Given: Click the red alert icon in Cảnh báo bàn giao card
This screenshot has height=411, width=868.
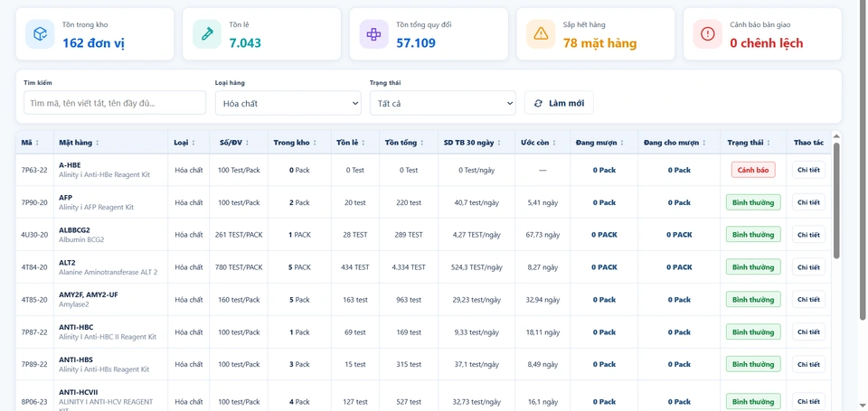Looking at the screenshot, I should pos(707,33).
